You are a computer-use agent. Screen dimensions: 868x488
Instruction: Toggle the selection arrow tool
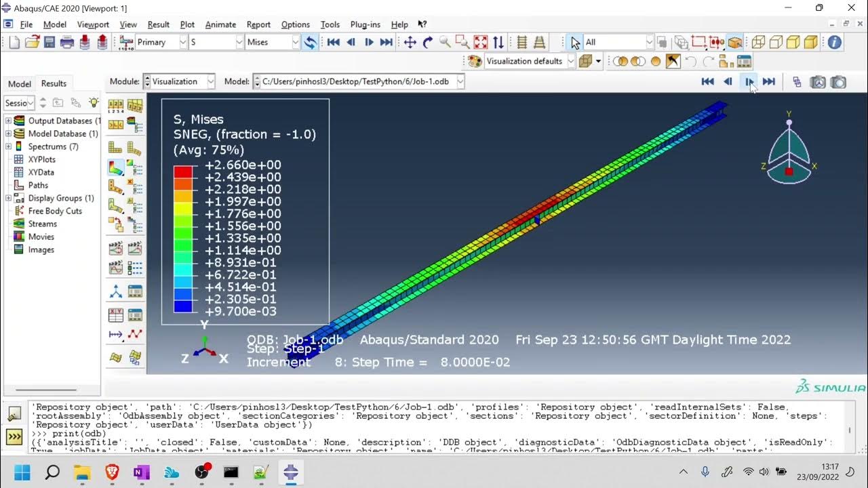coord(575,42)
